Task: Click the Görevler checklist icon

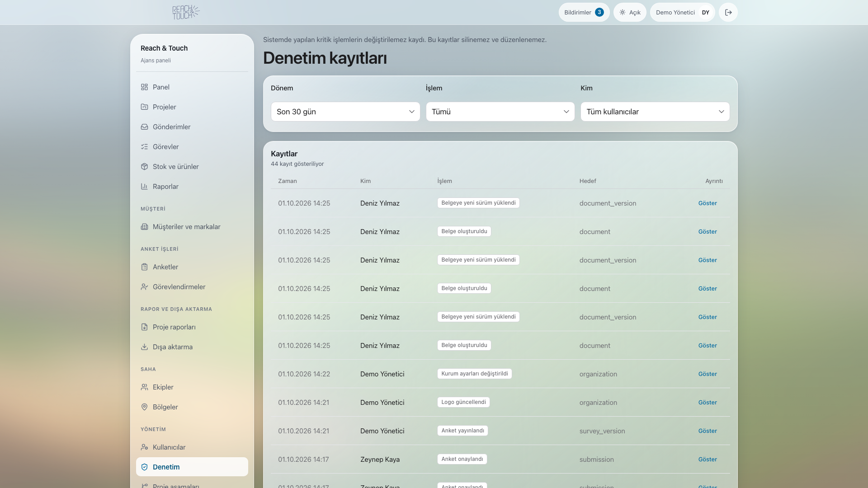Action: coord(144,147)
